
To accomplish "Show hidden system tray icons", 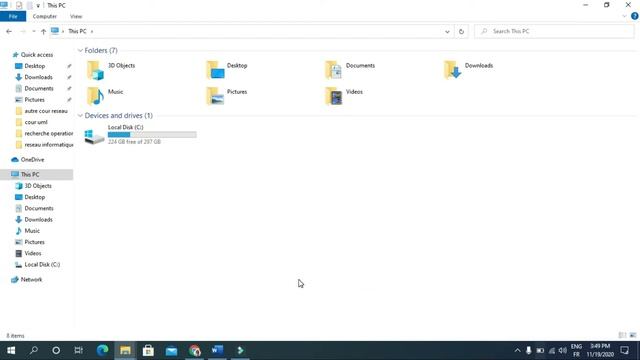I will click(x=517, y=350).
